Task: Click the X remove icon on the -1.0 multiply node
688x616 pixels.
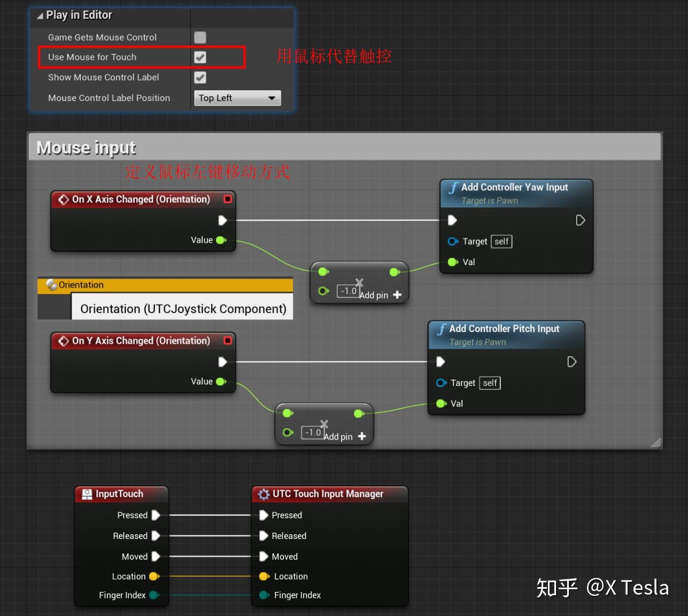Action: tap(359, 282)
